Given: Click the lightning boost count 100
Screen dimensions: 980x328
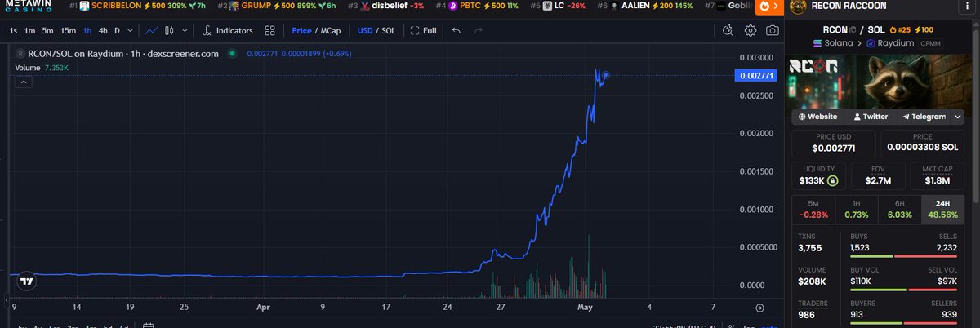Looking at the screenshot, I should point(925,30).
